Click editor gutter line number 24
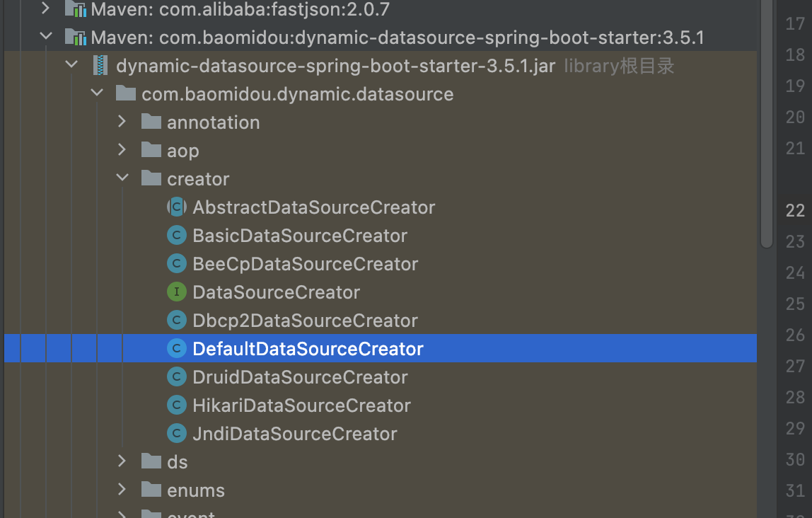The image size is (812, 518). (x=795, y=272)
